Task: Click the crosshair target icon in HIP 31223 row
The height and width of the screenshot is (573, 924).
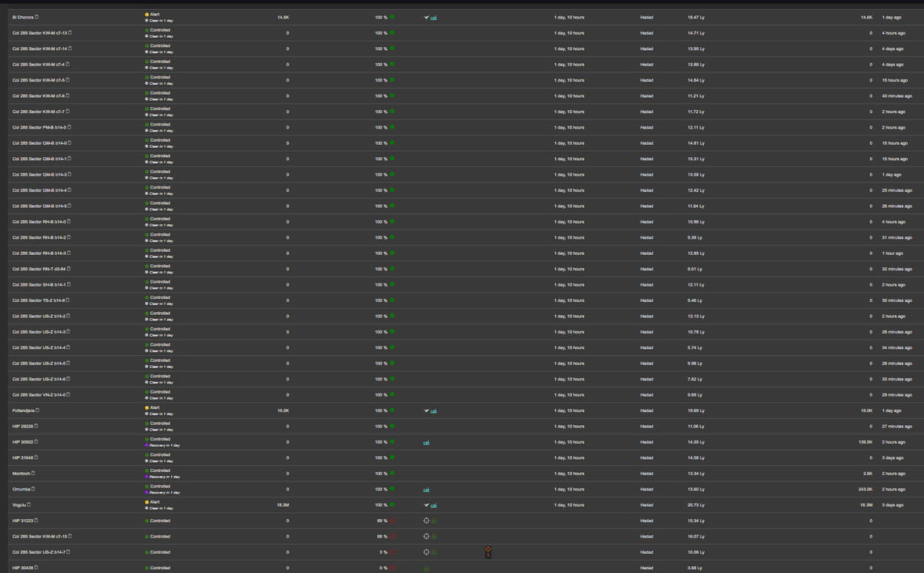Action: tap(426, 521)
